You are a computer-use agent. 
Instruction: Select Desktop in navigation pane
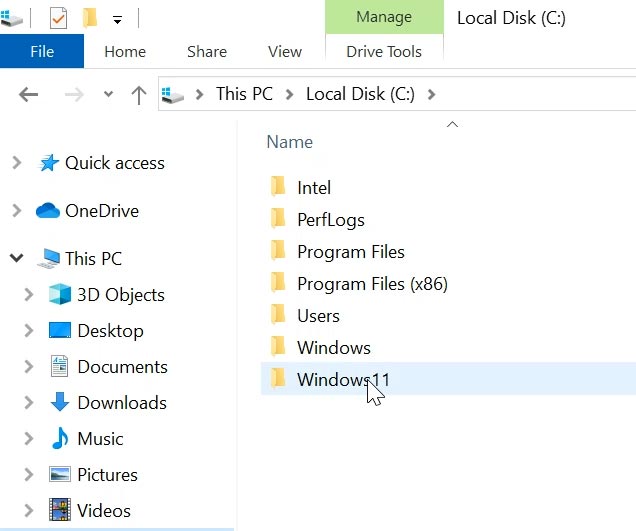pos(110,331)
